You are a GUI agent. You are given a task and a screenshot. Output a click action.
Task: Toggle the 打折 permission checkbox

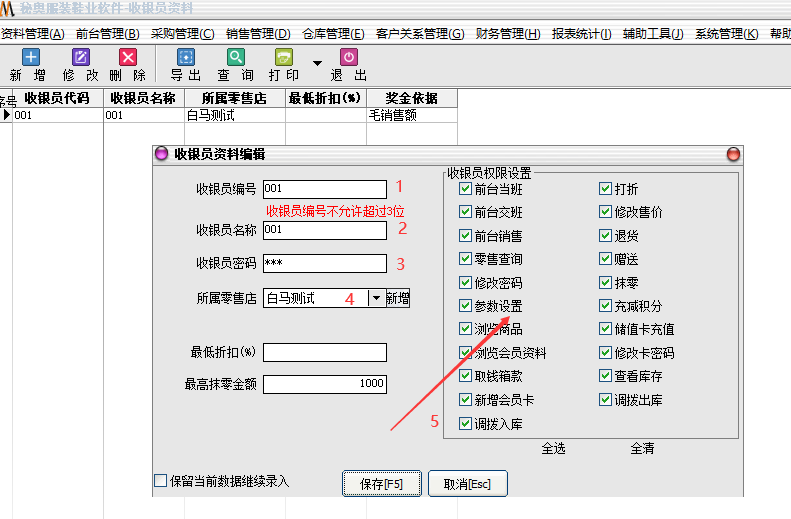pyautogui.click(x=606, y=189)
